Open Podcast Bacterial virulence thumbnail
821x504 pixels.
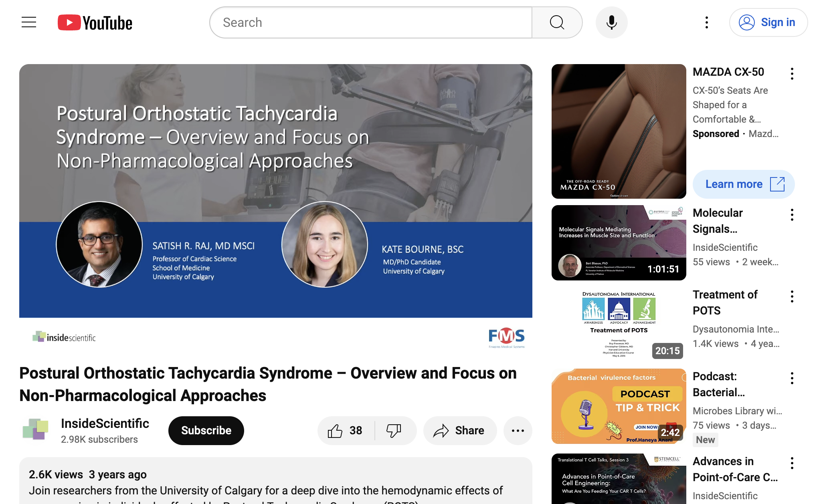pos(619,406)
